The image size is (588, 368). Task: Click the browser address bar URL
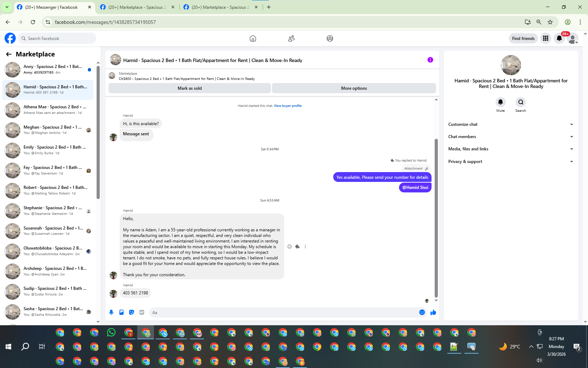105,22
